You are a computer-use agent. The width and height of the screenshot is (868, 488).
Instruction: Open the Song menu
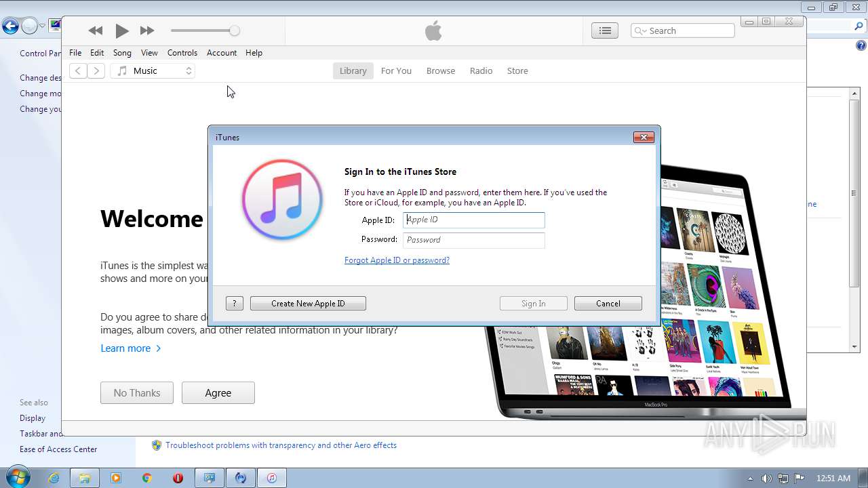[122, 53]
